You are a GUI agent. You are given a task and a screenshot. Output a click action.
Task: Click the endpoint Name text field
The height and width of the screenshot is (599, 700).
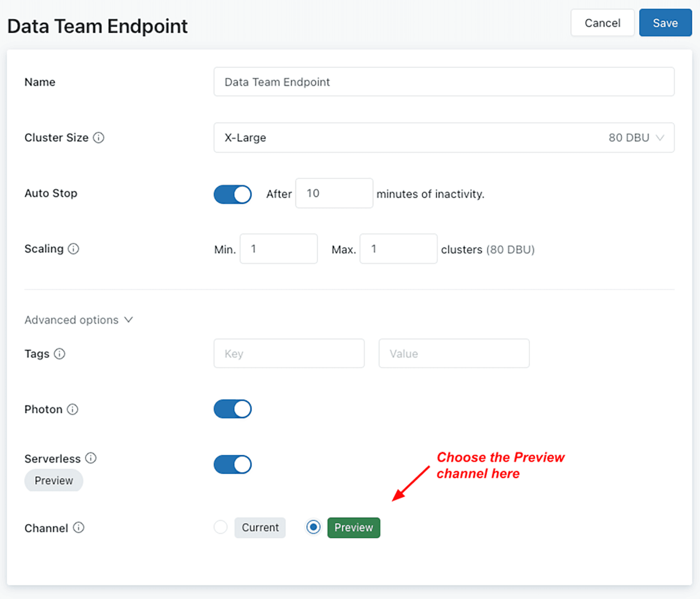tap(444, 82)
